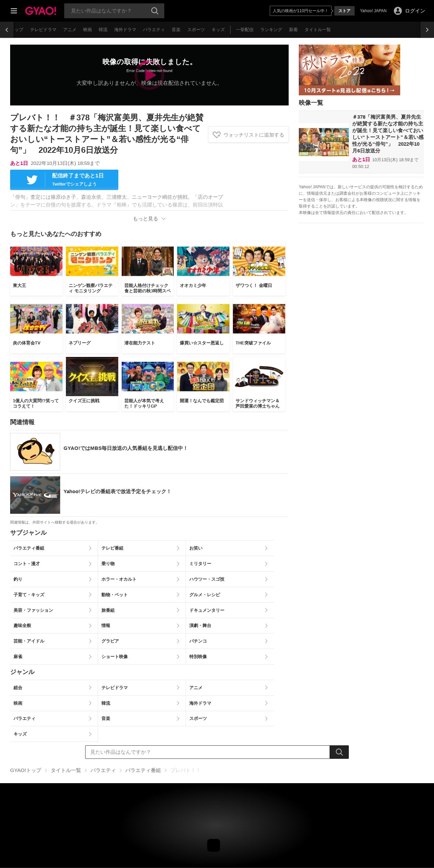Open the 潜在能力テスト thumbnail
Screen dimensions: 434x868
(x=148, y=319)
